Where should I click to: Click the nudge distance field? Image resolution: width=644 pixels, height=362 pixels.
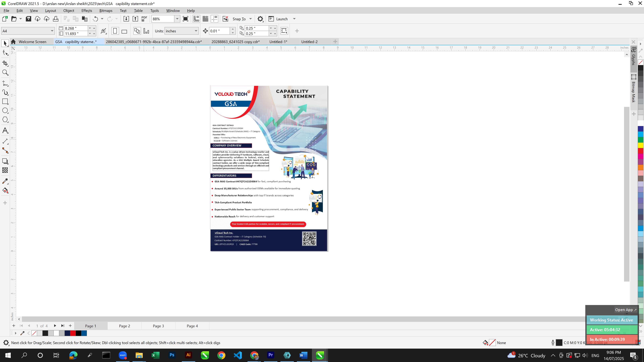point(219,31)
